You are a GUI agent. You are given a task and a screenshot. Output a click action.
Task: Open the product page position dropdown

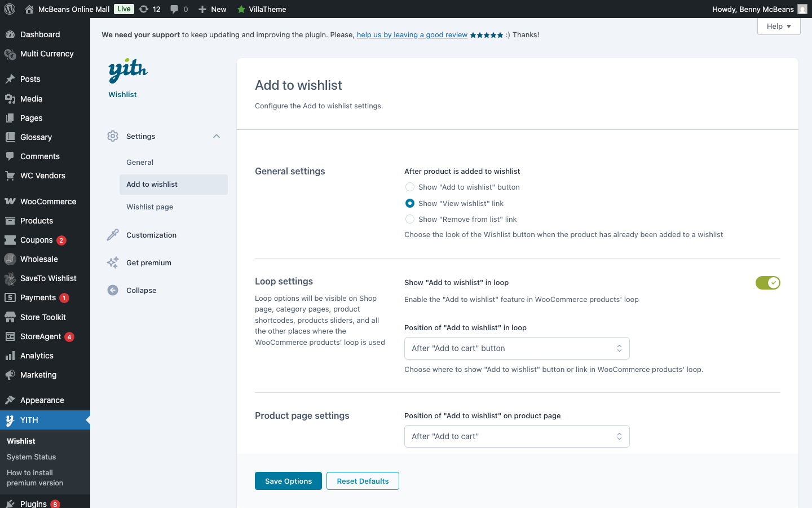(x=516, y=436)
